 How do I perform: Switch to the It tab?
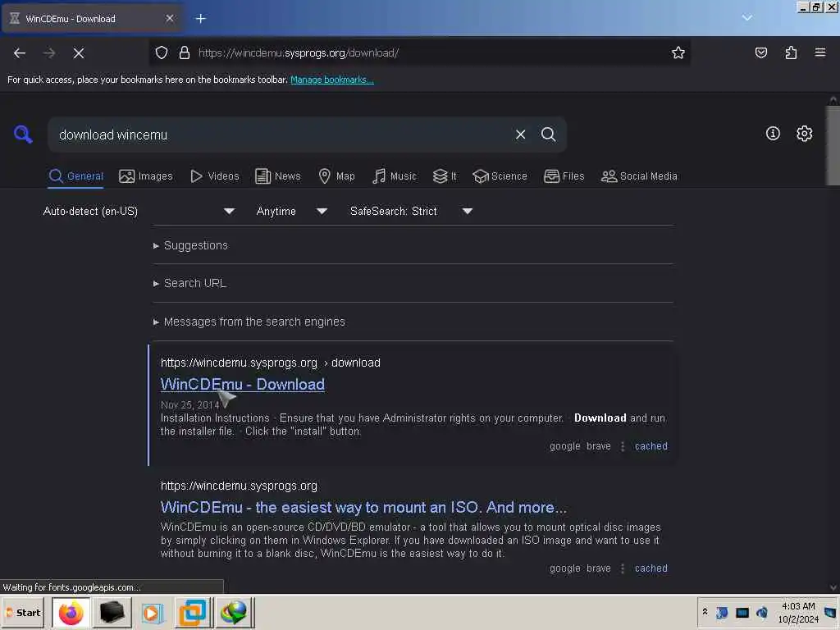445,176
